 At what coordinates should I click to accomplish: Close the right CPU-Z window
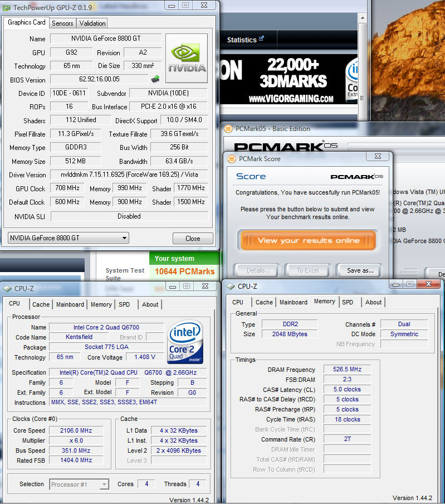tap(428, 284)
